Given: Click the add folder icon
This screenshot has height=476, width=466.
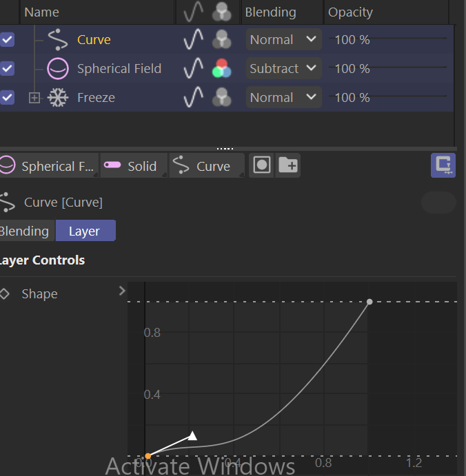Looking at the screenshot, I should click(x=288, y=166).
